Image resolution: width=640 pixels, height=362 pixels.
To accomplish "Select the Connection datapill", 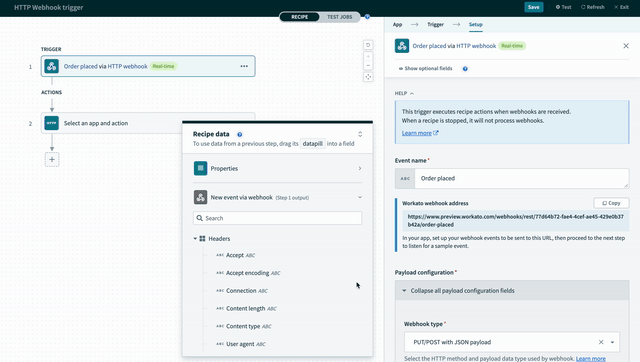I will click(x=242, y=291).
